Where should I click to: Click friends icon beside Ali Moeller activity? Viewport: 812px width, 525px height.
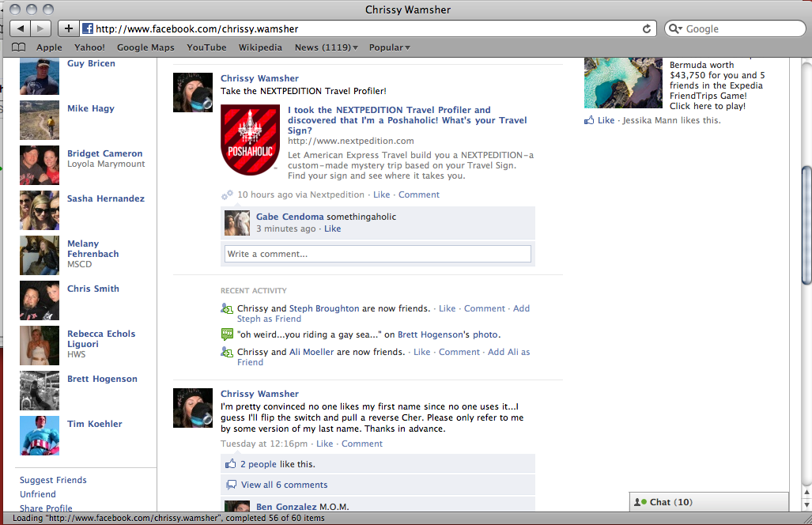point(227,352)
